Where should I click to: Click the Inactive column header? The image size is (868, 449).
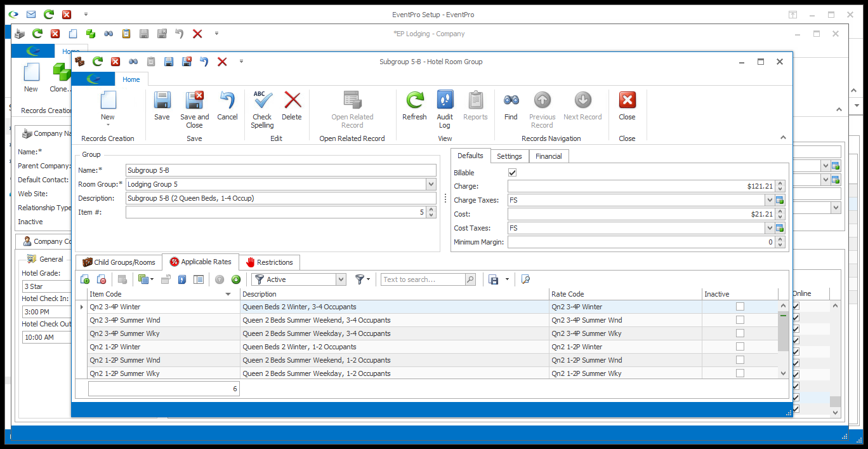point(740,294)
